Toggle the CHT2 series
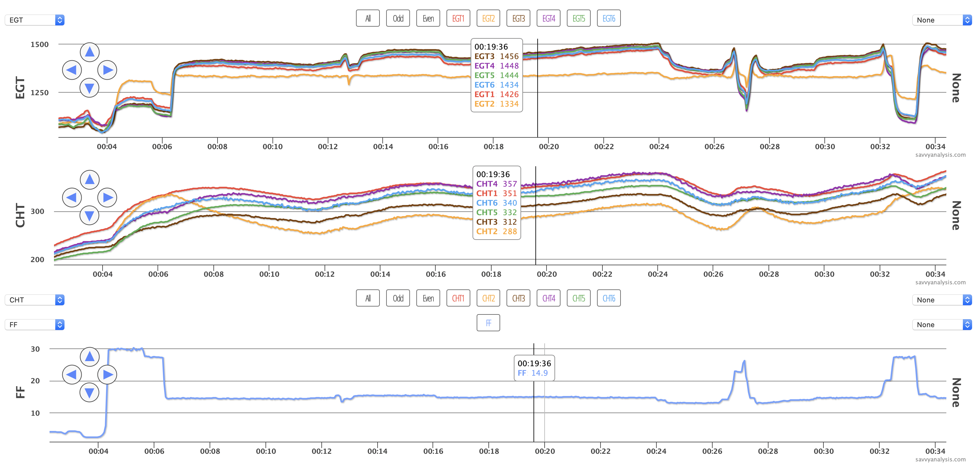Screen dimensions: 980x469 tap(488, 298)
